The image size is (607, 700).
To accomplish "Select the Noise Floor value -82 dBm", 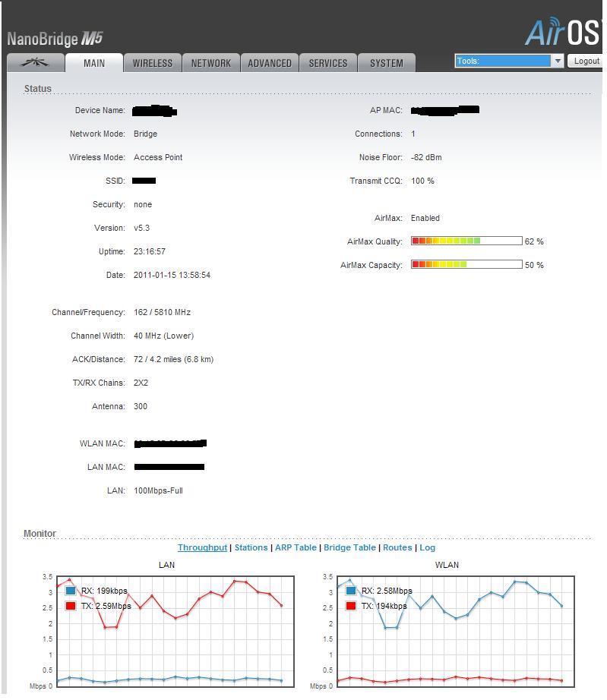I will point(426,157).
